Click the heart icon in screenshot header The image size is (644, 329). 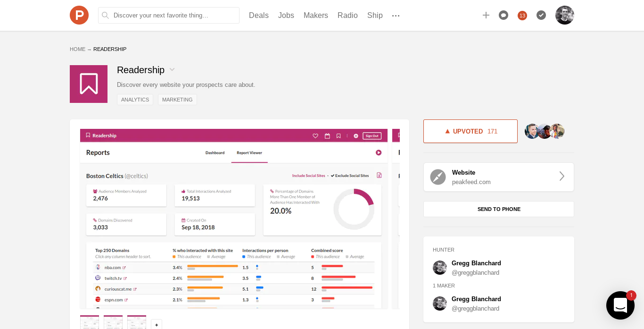(315, 135)
